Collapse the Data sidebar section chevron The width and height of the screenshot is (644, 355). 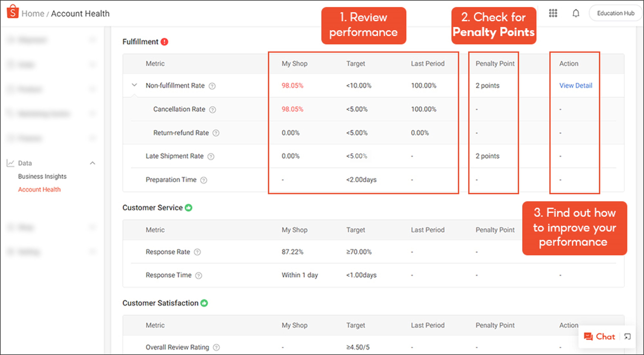pos(93,163)
